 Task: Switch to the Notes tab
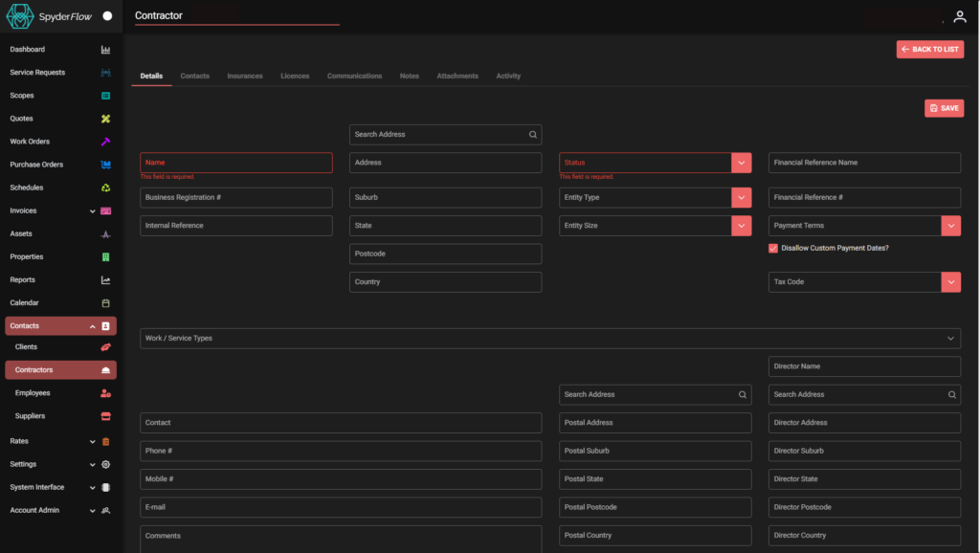pos(410,77)
